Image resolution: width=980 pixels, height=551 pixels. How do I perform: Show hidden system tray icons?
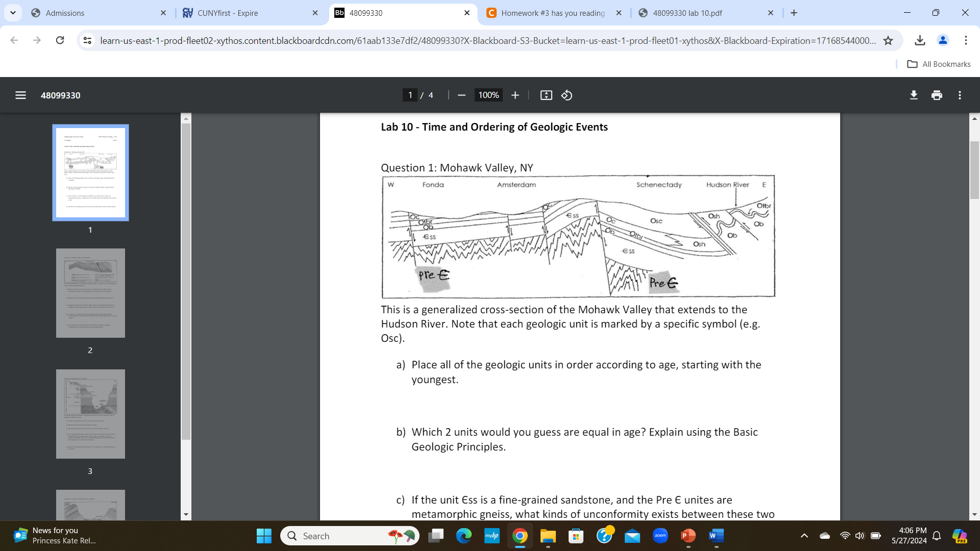(x=804, y=536)
